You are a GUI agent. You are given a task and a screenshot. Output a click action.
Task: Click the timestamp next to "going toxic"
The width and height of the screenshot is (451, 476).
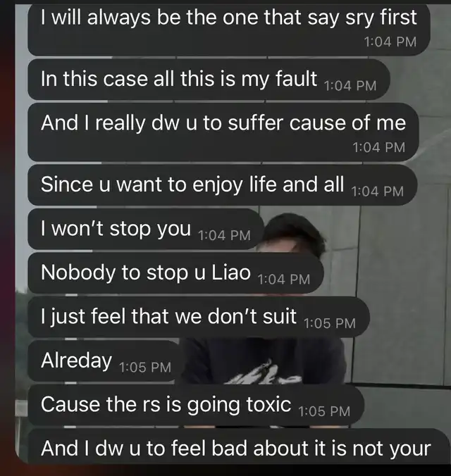click(x=324, y=412)
